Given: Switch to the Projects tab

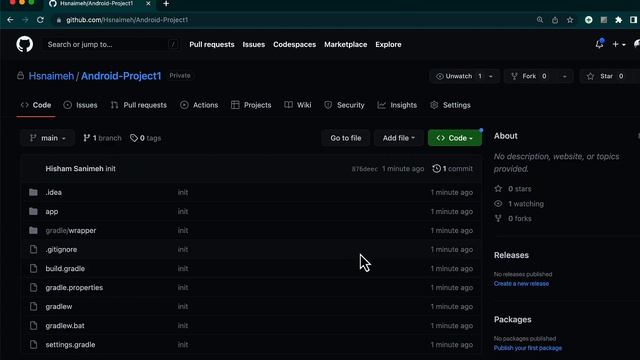Looking at the screenshot, I should [x=251, y=105].
